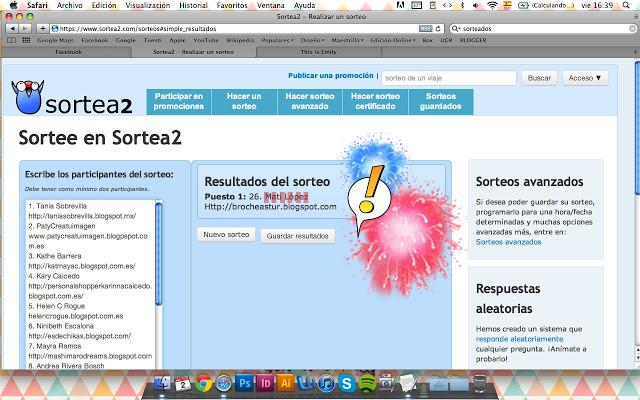Screen dimensions: 640x400
Task: Launch Finder from the Dock
Action: (x=162, y=383)
